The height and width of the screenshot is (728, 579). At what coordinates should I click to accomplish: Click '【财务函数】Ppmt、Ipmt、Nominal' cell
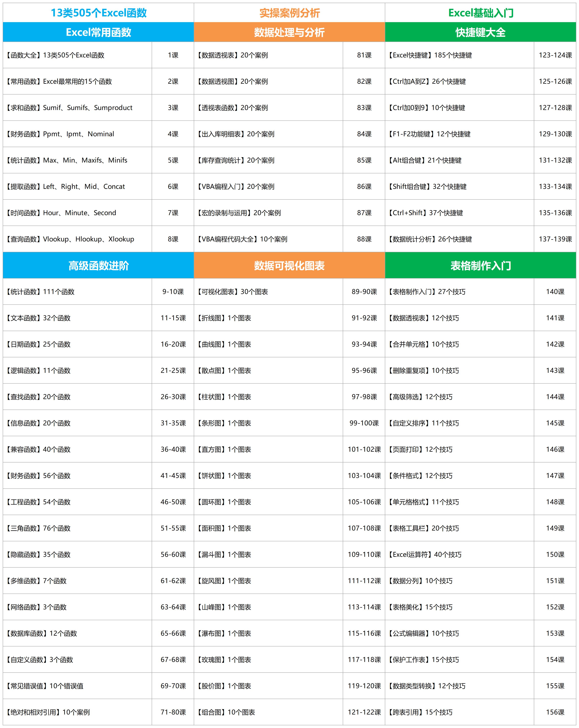point(78,134)
